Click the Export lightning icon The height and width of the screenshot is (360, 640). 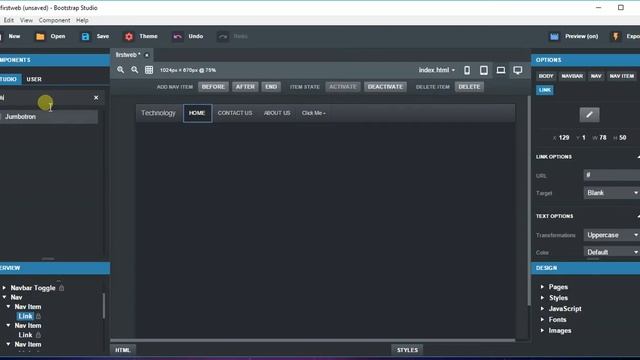point(616,37)
